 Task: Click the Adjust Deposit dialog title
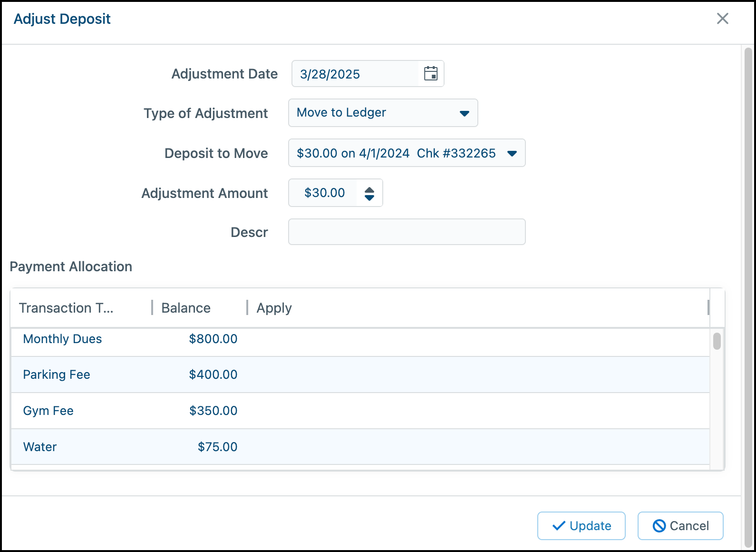[x=62, y=19]
